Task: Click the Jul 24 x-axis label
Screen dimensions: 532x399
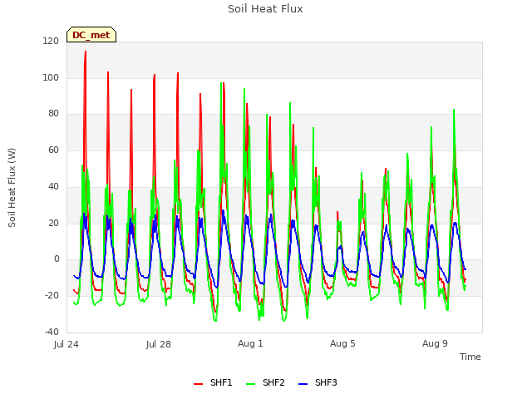Action: (x=66, y=344)
